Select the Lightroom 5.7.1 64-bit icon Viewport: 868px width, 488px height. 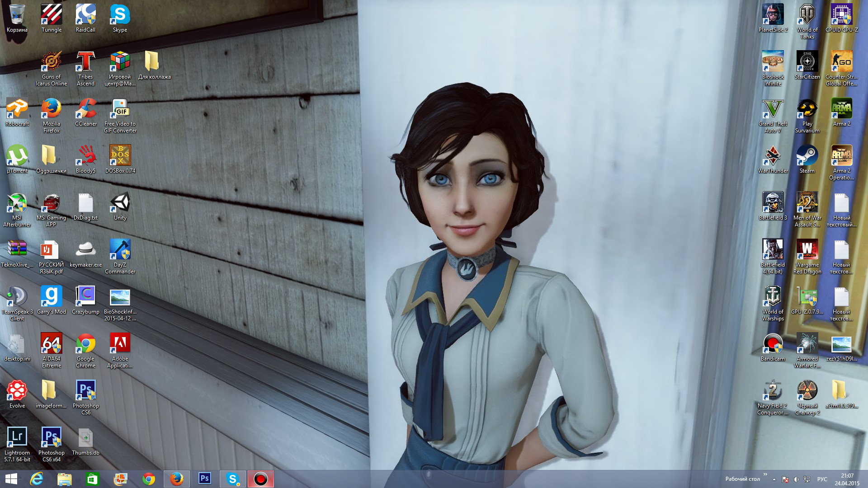click(x=17, y=444)
